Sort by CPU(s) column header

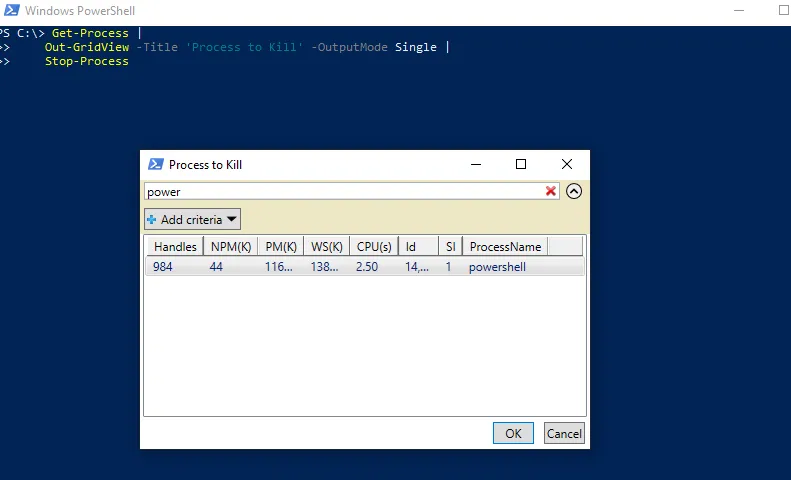click(x=373, y=247)
